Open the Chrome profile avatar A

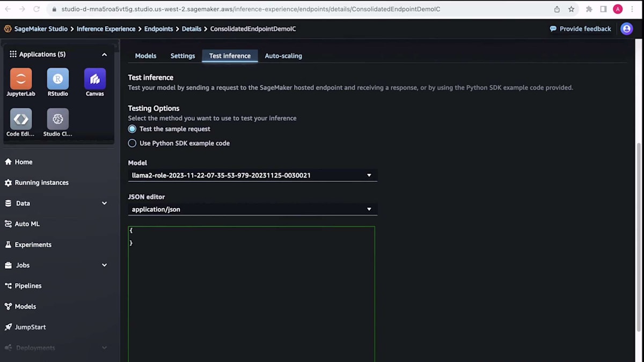click(x=618, y=9)
